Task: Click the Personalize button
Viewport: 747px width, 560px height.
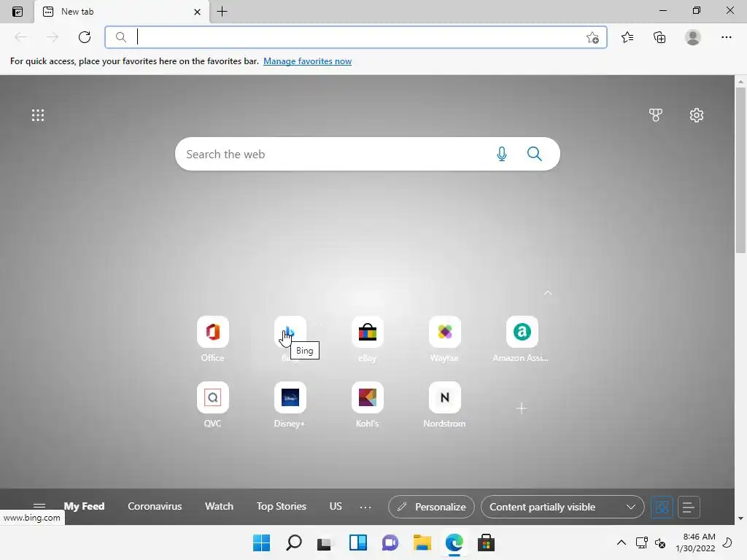Action: click(x=431, y=507)
